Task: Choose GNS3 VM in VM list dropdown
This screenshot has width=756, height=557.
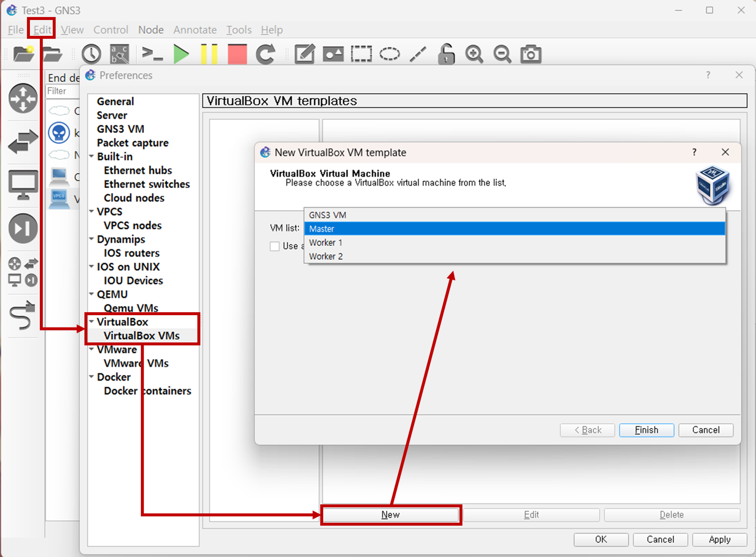Action: click(514, 215)
